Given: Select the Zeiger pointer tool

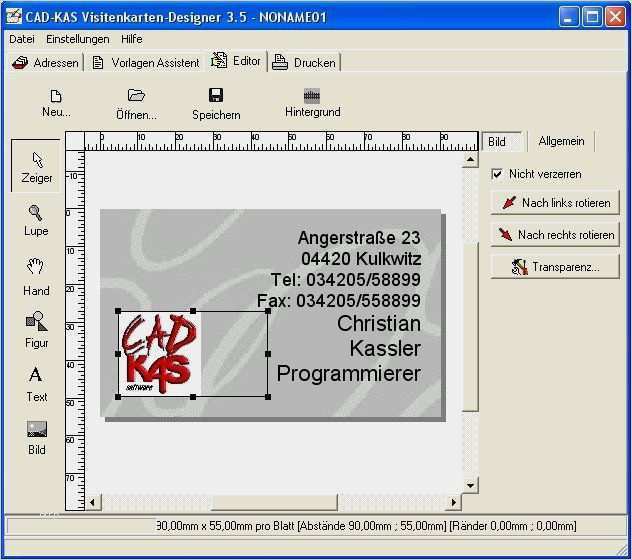Looking at the screenshot, I should click(36, 167).
